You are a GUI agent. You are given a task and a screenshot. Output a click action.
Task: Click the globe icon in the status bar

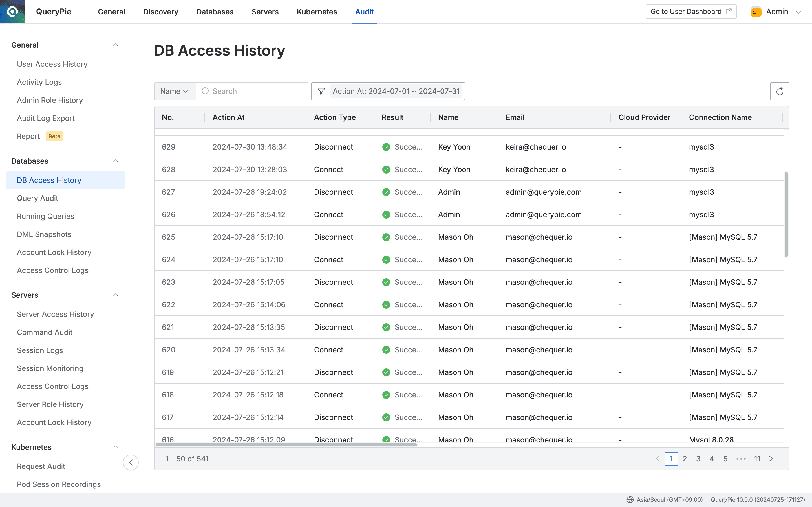point(630,499)
